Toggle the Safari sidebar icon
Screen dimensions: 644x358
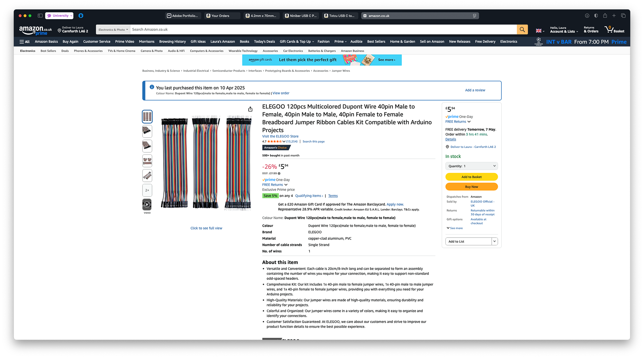[x=40, y=16]
